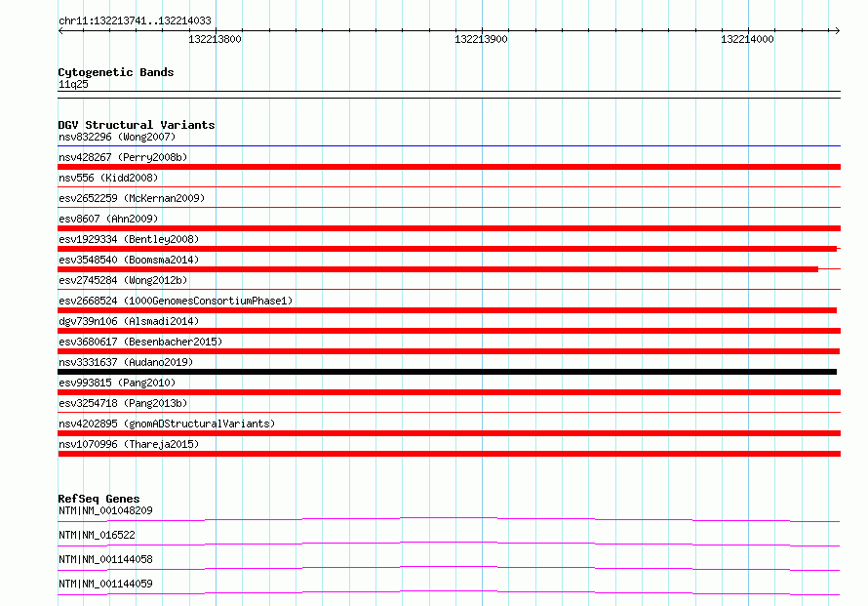Click the thin blue nsv832296 feature line
The image size is (868, 606).
[449, 146]
